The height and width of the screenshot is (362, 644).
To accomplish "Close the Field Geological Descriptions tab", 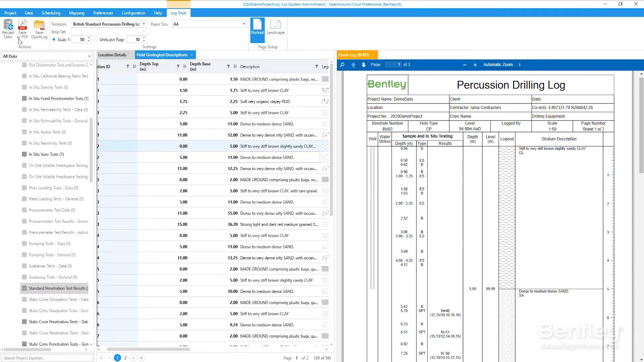I will point(192,55).
